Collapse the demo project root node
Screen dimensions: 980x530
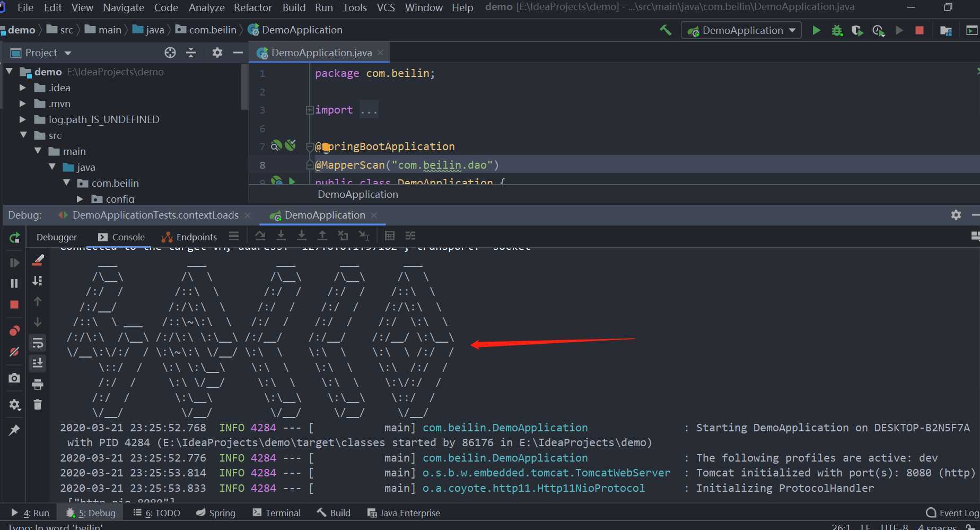coord(10,71)
